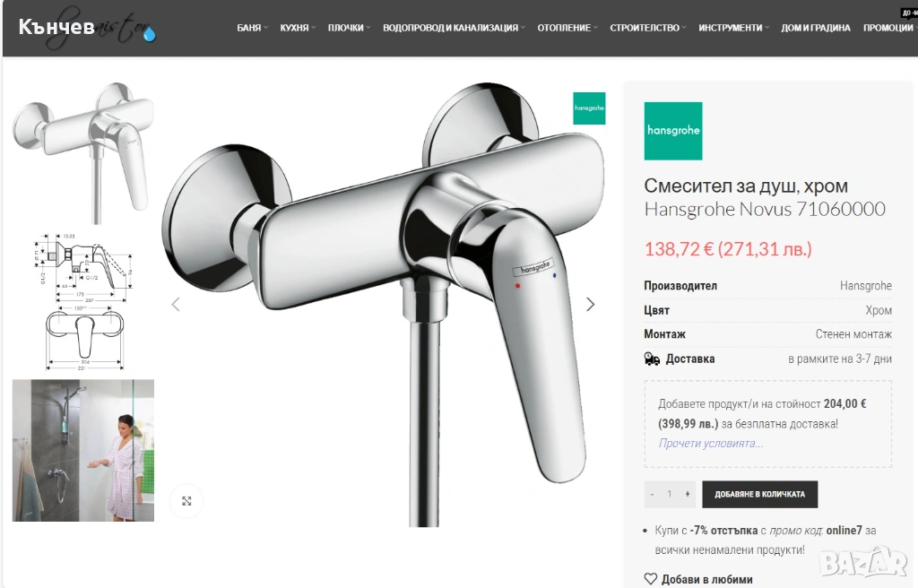Select the bathroom shower photo thumbnail
918x588 pixels.
pos(83,450)
